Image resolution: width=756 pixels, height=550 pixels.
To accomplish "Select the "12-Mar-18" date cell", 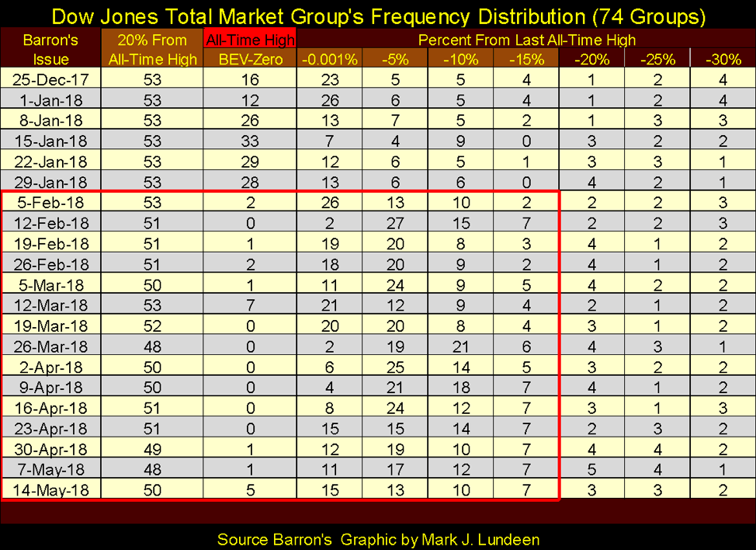I will point(50,305).
